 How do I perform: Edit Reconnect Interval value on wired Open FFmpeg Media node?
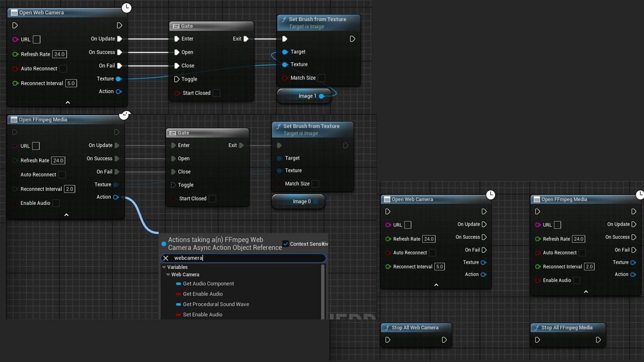tap(69, 189)
